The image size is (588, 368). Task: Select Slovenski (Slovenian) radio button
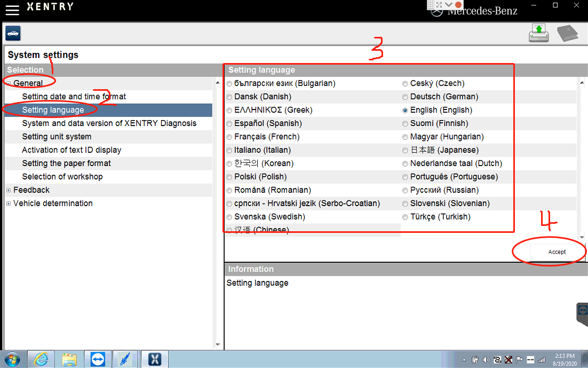tap(405, 203)
